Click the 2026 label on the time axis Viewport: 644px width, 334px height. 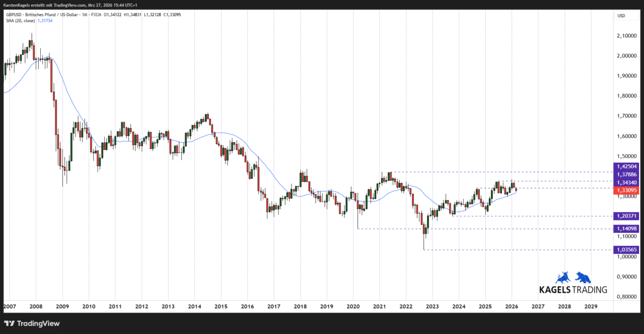(x=511, y=306)
